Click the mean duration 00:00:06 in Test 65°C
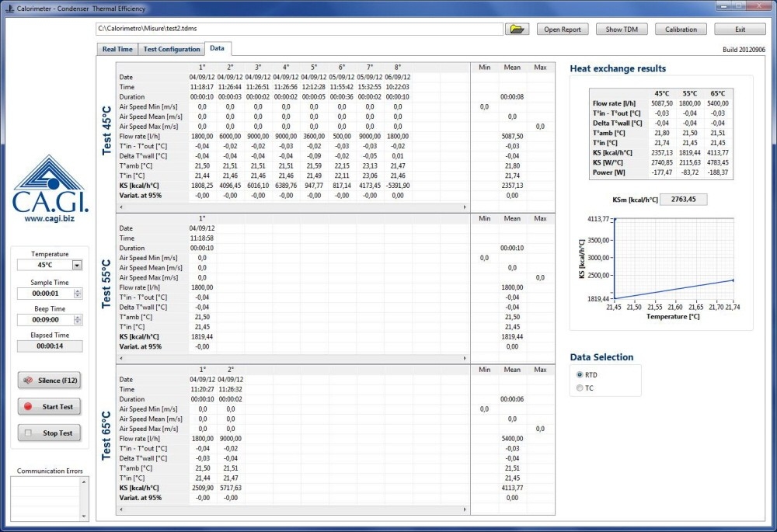777x532 pixels. pos(512,398)
